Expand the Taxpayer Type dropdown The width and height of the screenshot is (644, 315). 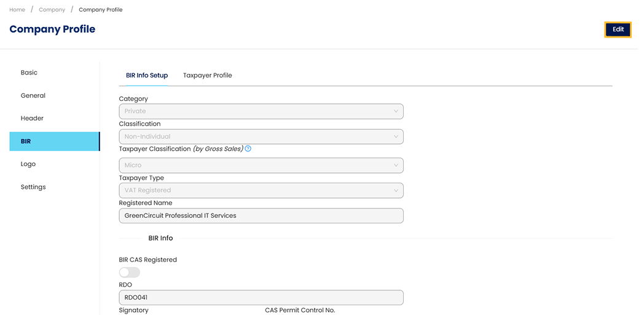click(x=261, y=190)
